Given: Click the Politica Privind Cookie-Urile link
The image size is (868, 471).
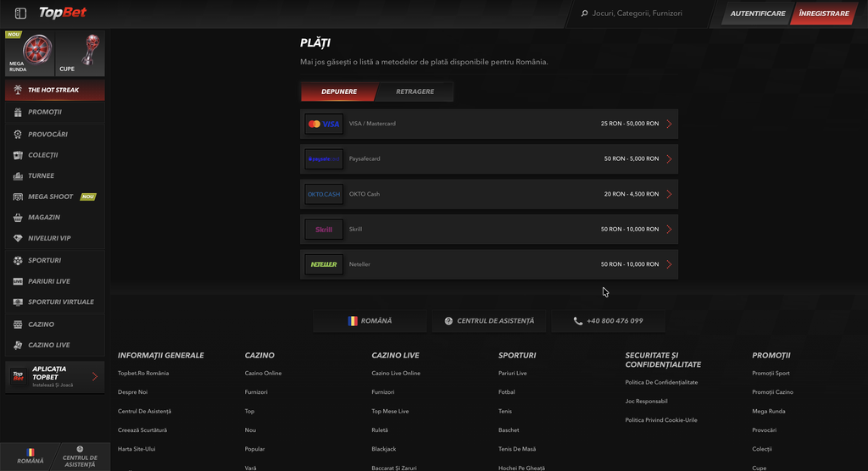Looking at the screenshot, I should click(661, 420).
